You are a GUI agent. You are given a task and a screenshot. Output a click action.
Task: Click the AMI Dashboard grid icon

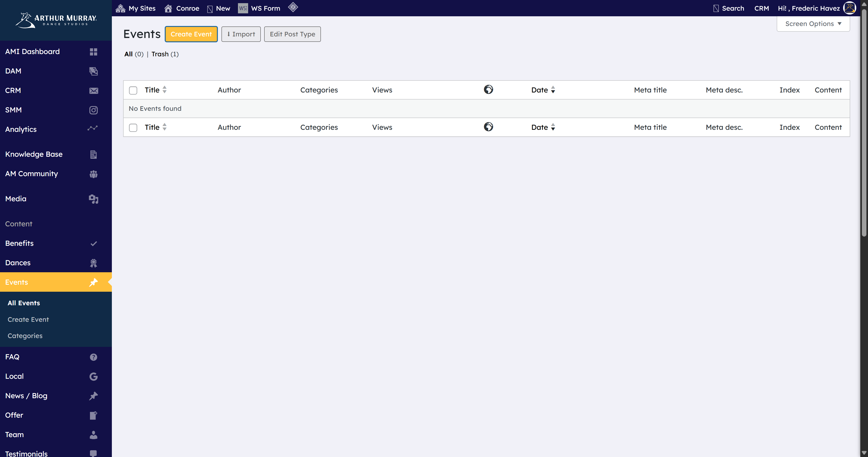[93, 52]
